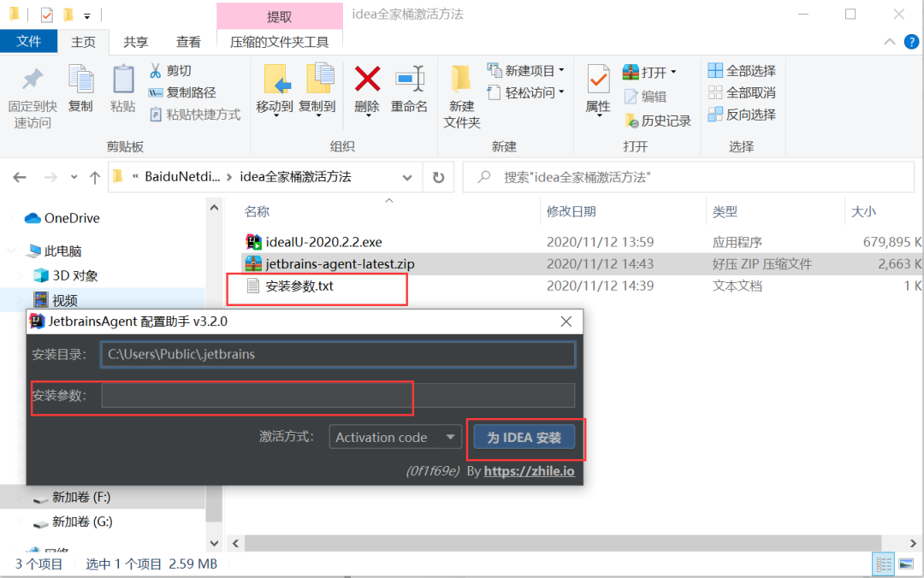Open the Compressed Folder Tools tab

(x=279, y=42)
